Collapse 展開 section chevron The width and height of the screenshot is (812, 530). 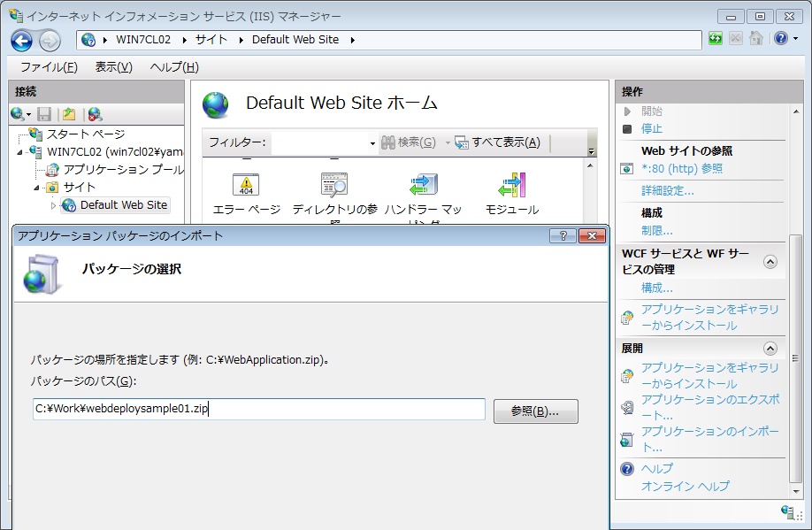click(x=770, y=348)
